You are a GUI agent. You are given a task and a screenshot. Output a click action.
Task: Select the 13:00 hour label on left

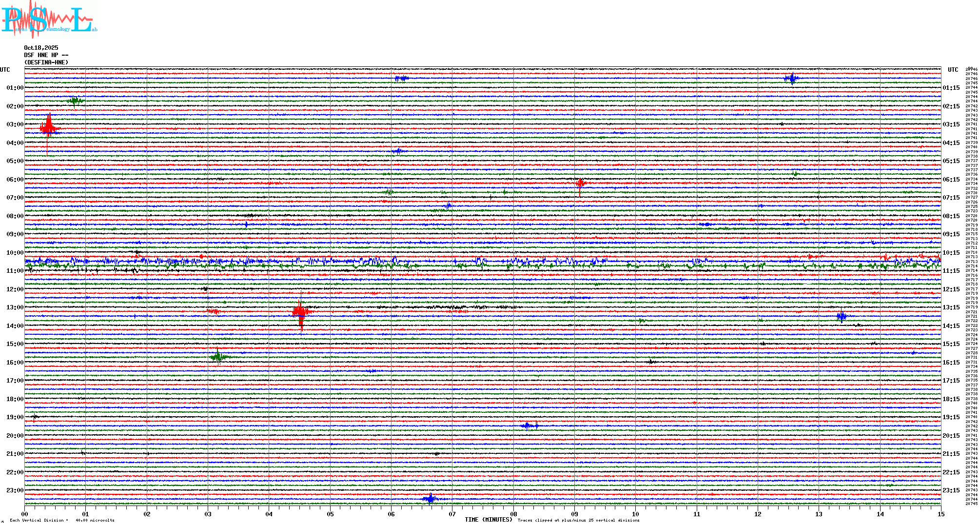[x=15, y=307]
